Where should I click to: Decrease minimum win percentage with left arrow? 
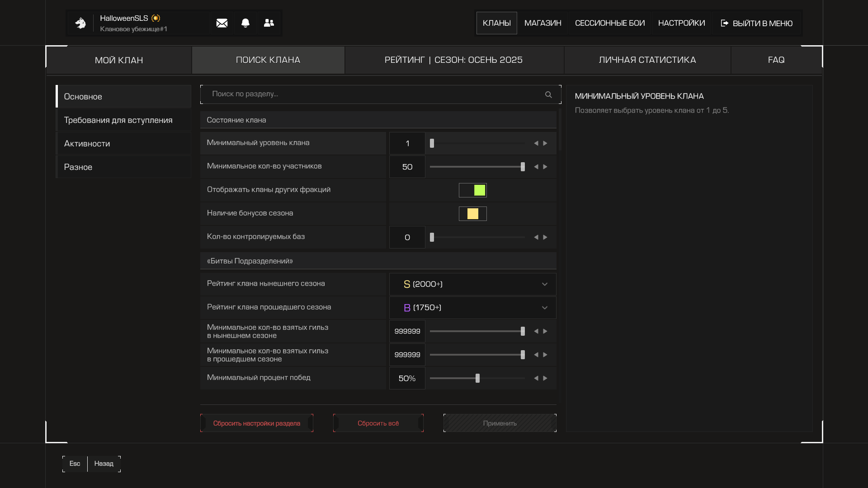536,378
